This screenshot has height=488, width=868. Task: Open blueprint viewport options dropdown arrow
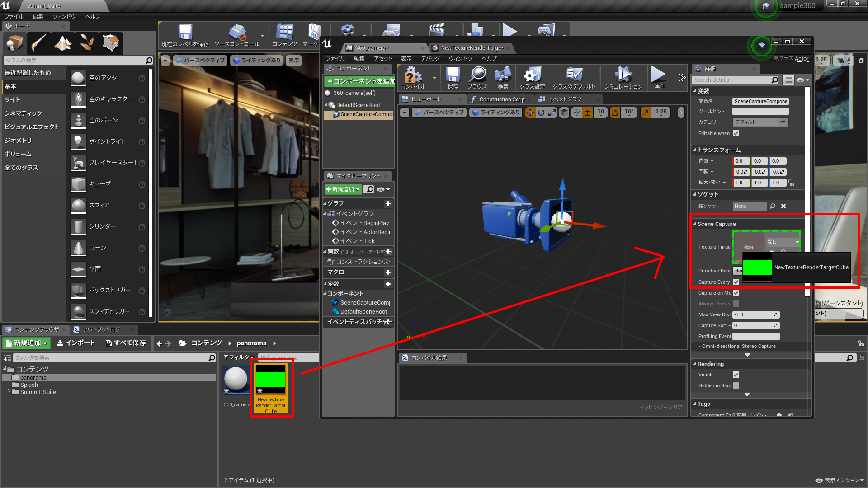405,113
